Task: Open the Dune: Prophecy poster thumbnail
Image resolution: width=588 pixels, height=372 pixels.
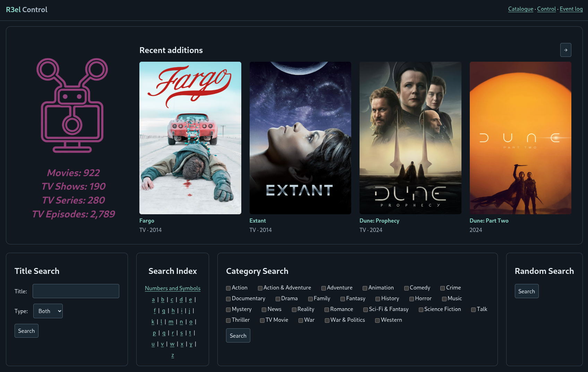Action: (x=410, y=138)
